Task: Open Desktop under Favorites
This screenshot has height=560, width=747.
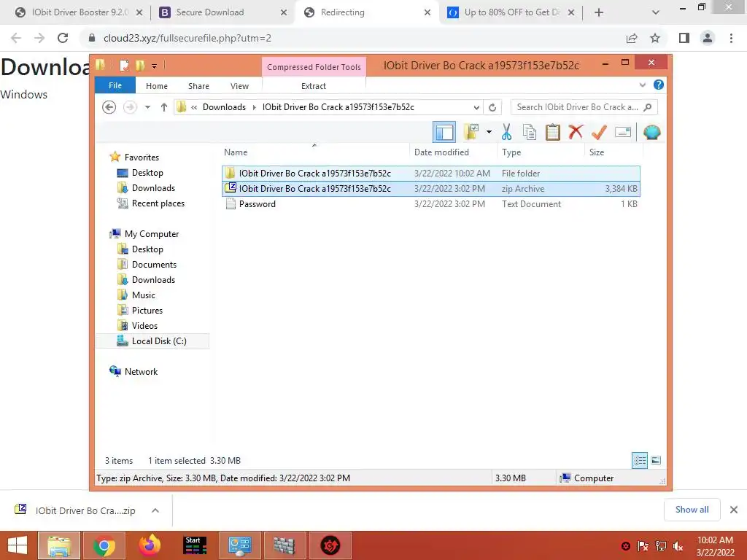Action: click(147, 172)
